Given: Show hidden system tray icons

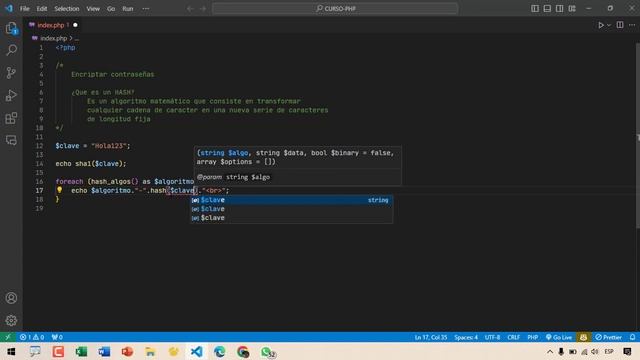Looking at the screenshot, I should [x=550, y=351].
